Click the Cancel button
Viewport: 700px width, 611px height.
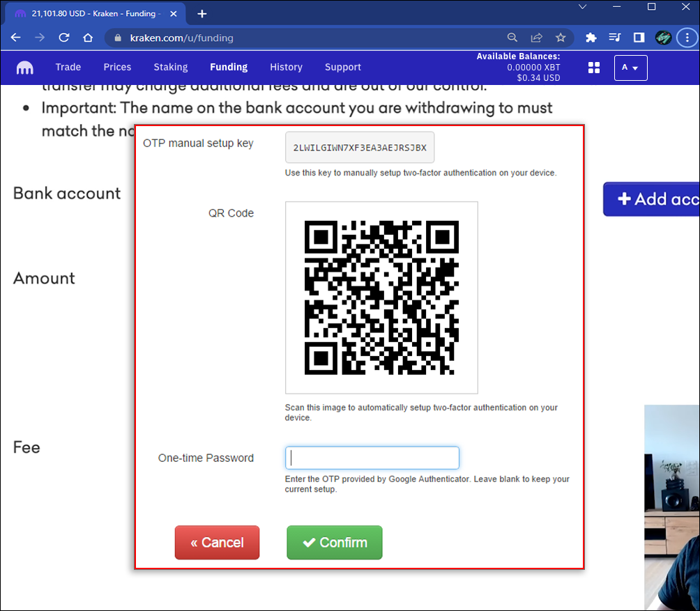coord(217,542)
